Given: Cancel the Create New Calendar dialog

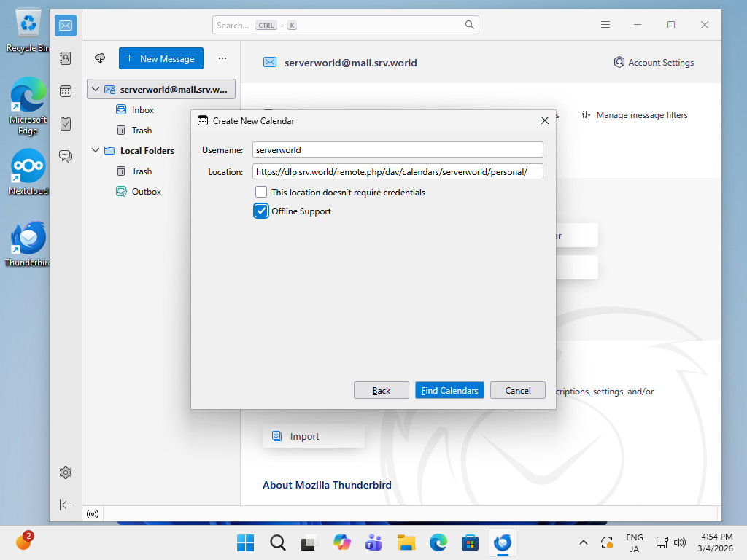Looking at the screenshot, I should point(518,391).
